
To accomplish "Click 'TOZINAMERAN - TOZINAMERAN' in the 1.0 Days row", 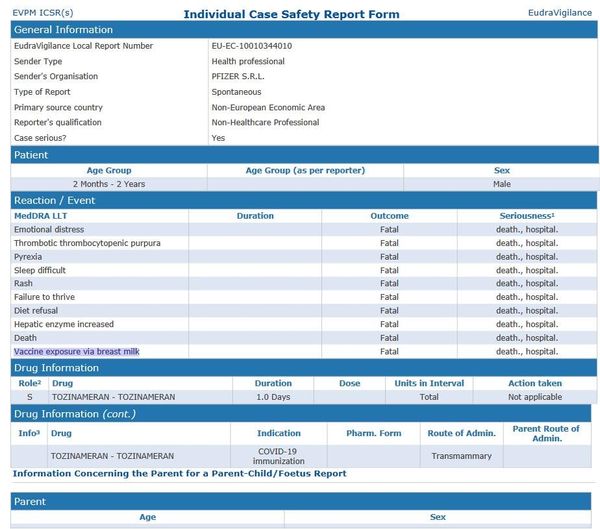I will coord(114,397).
